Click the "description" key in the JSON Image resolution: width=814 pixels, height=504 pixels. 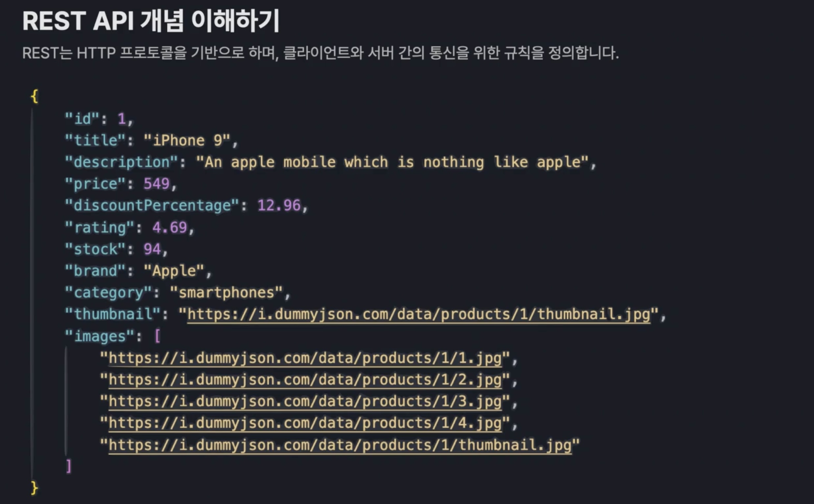pos(121,162)
